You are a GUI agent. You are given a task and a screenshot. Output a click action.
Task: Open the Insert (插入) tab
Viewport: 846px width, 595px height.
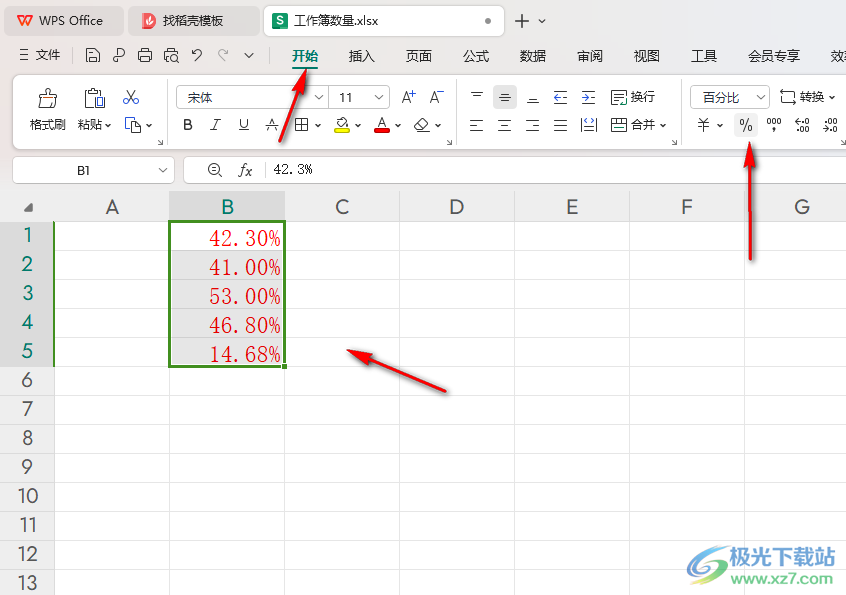point(361,56)
